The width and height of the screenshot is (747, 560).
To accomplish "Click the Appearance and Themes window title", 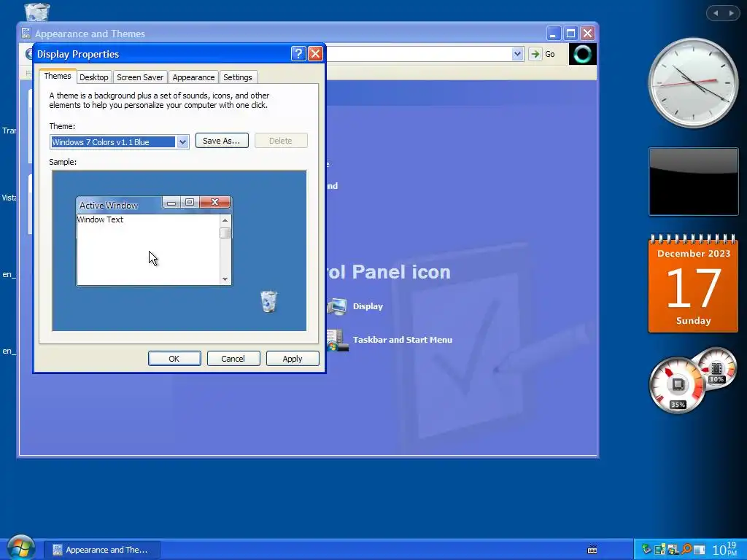I will (x=90, y=34).
